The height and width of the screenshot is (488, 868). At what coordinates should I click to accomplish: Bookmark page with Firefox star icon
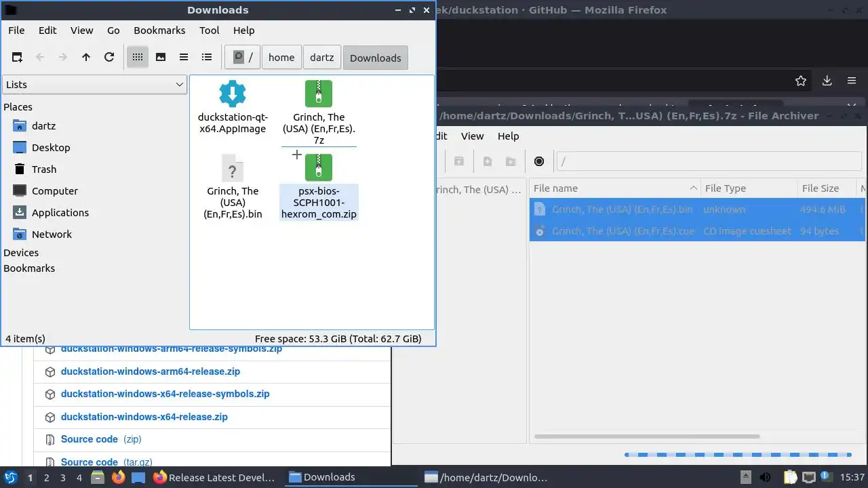pos(801,81)
